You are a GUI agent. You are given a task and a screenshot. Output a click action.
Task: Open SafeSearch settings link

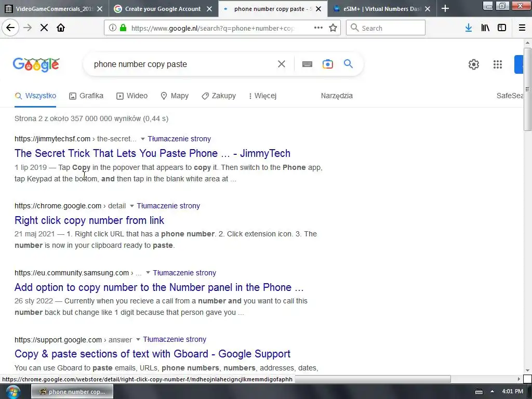[x=510, y=96]
